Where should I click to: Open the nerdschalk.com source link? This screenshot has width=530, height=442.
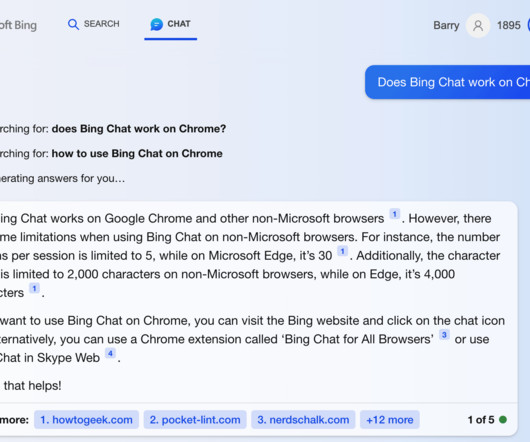point(303,420)
